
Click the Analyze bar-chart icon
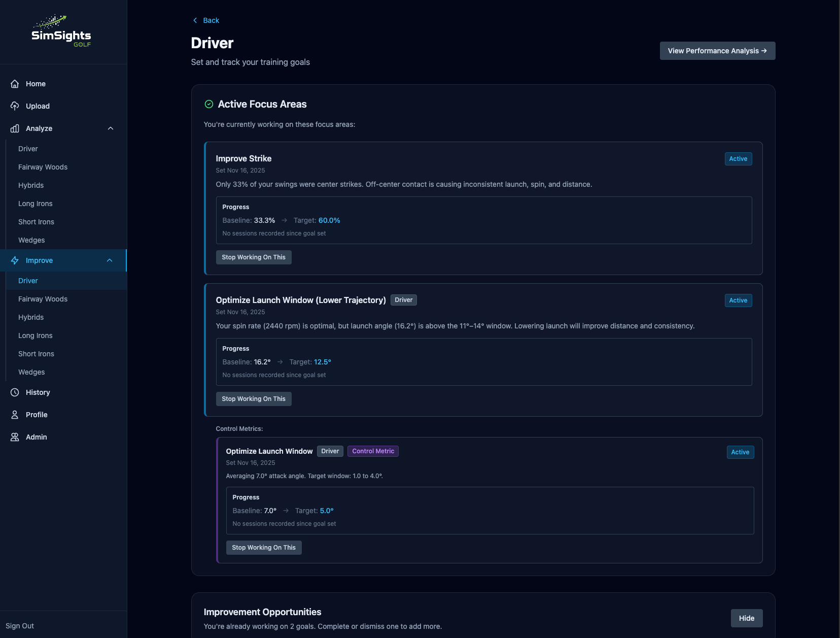pyautogui.click(x=15, y=128)
